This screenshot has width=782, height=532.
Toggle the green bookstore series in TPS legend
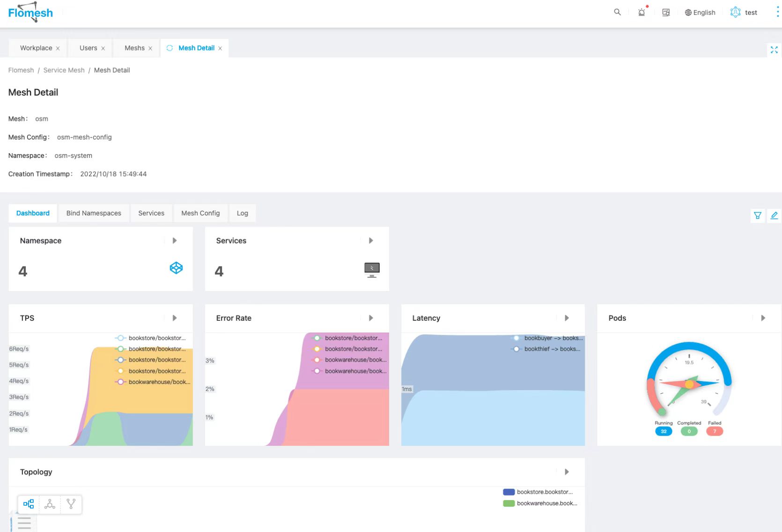click(x=150, y=349)
